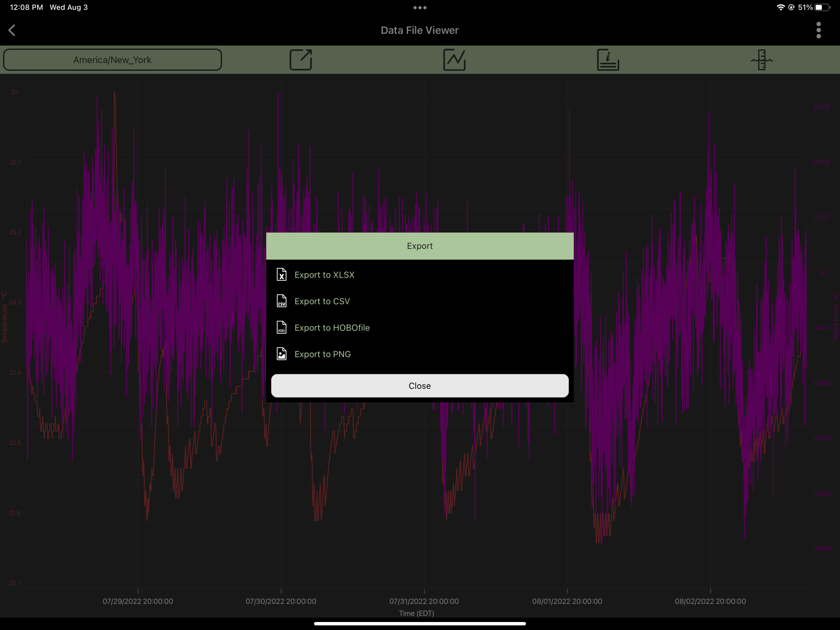Open the graph settings chart icon
The width and height of the screenshot is (840, 630).
[x=454, y=60]
